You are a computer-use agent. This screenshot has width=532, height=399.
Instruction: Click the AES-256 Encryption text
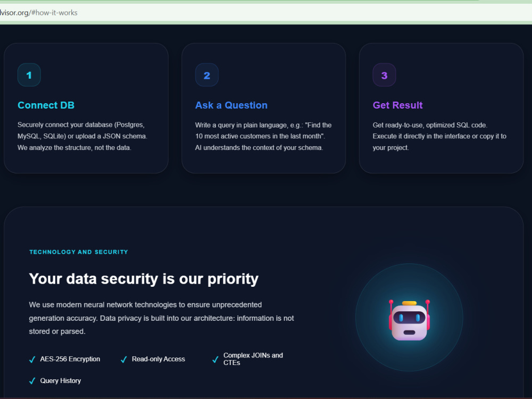(x=70, y=359)
